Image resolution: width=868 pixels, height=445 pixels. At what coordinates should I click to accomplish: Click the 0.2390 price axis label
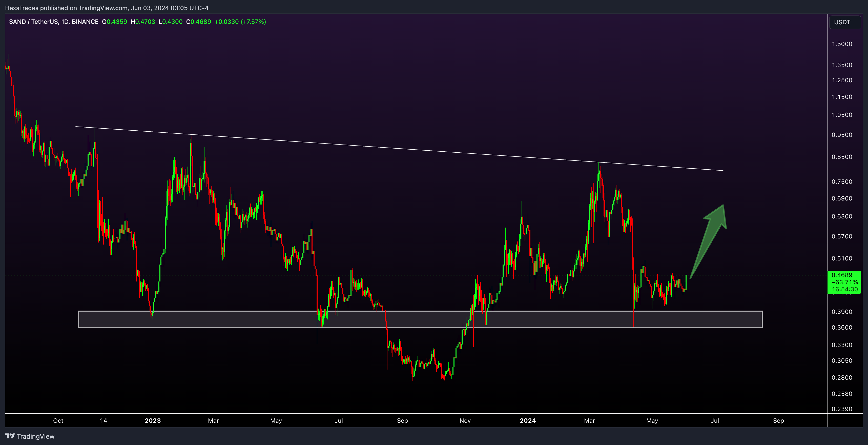pyautogui.click(x=842, y=409)
